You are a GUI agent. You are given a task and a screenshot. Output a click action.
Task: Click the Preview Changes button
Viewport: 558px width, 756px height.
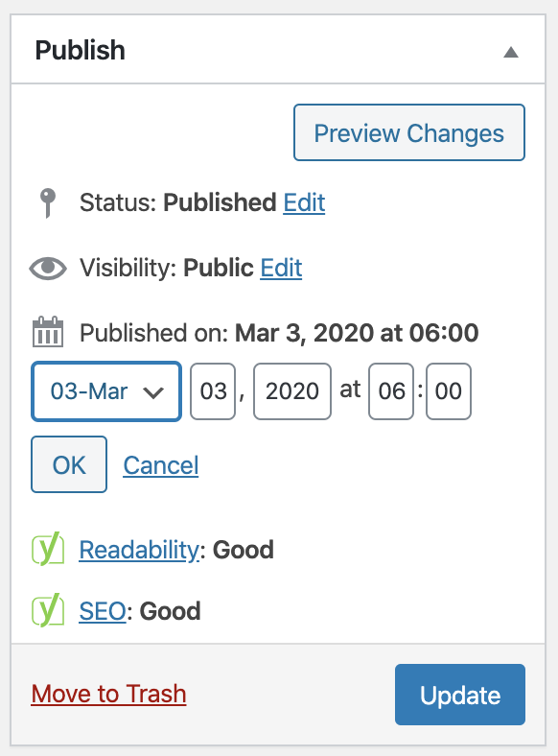coord(409,132)
